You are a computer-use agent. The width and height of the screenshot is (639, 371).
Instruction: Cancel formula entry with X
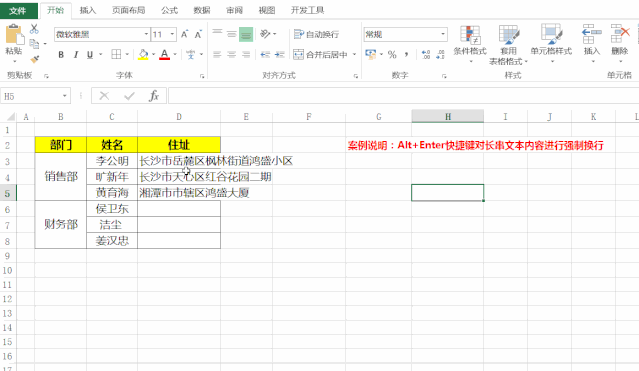104,96
